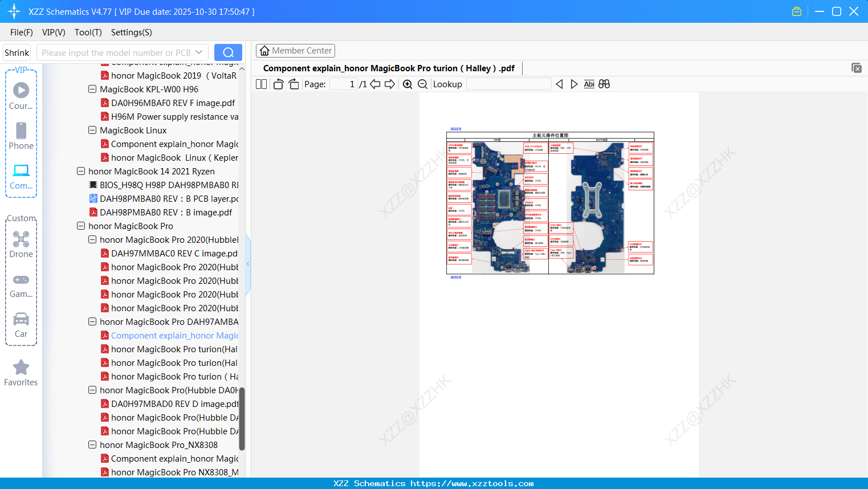Click the www.xzztools.com status bar link

[472, 483]
